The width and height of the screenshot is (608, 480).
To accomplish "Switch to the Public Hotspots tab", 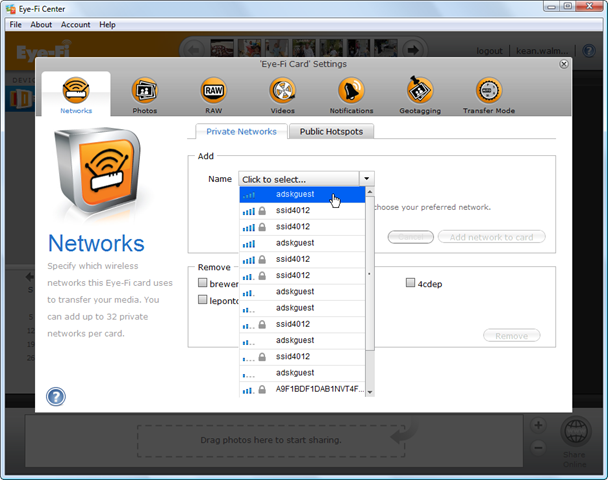I will [x=331, y=131].
